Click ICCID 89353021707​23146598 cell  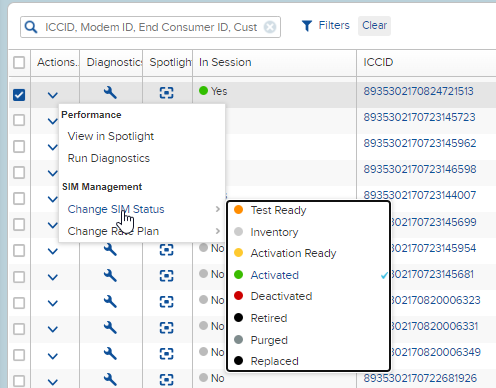tap(420, 169)
